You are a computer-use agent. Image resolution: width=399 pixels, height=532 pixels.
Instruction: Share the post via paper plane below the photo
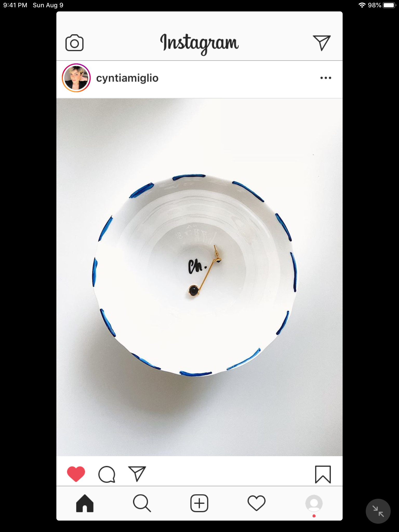pos(137,474)
